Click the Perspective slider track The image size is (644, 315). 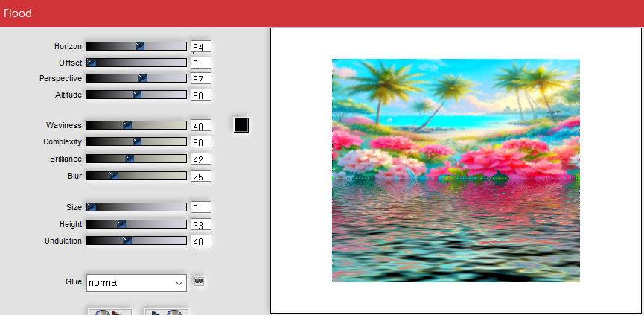tap(136, 78)
